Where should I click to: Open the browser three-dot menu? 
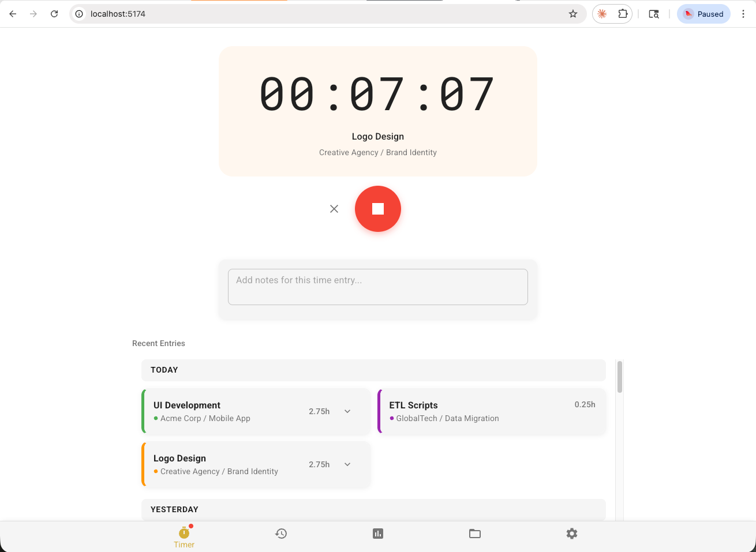click(x=743, y=14)
